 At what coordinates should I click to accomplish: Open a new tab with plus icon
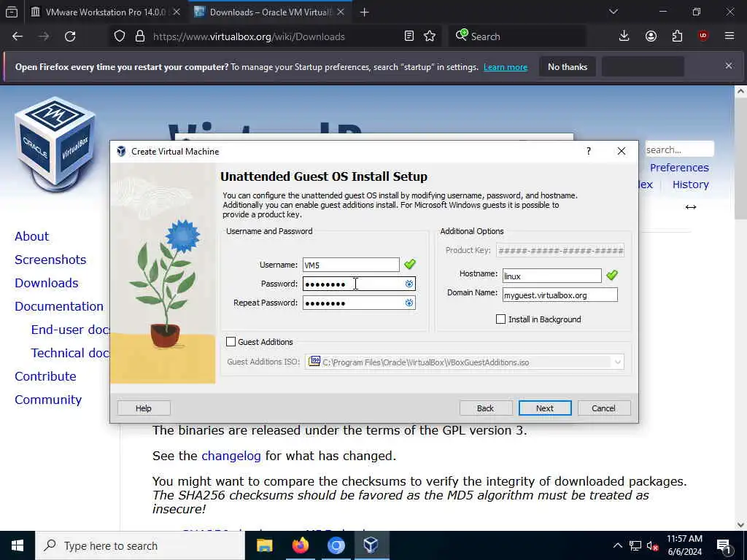pos(365,12)
